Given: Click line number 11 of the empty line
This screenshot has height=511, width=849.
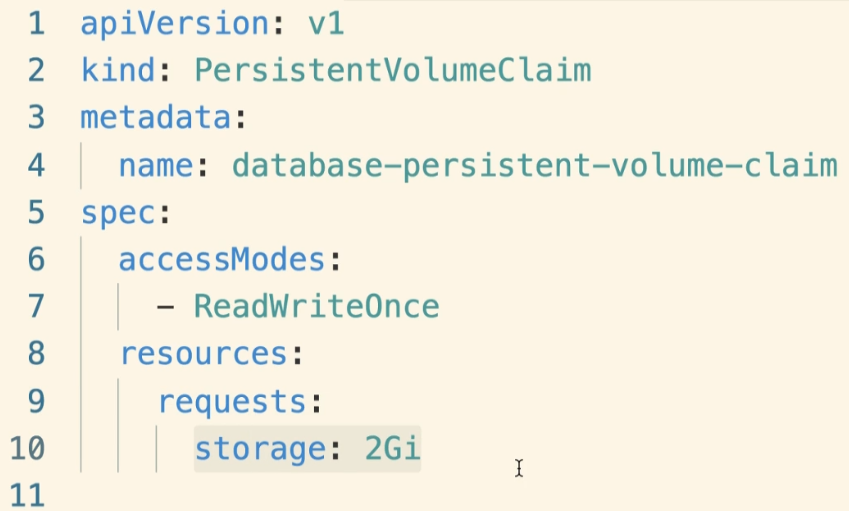Looking at the screenshot, I should click(28, 495).
